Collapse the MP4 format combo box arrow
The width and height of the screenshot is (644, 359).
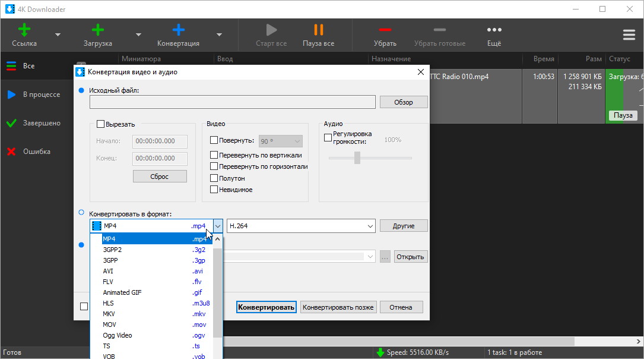click(x=218, y=226)
